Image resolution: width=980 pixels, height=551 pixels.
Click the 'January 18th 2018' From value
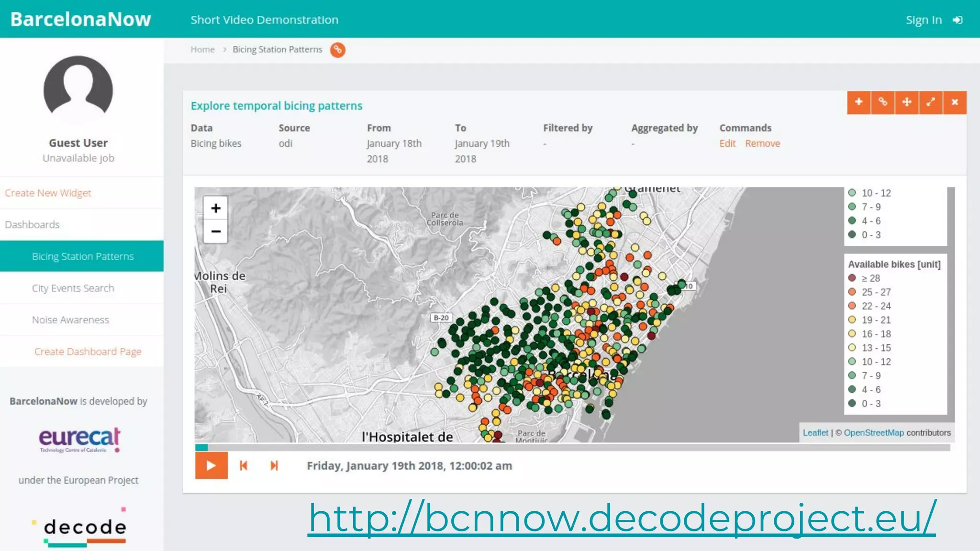394,151
